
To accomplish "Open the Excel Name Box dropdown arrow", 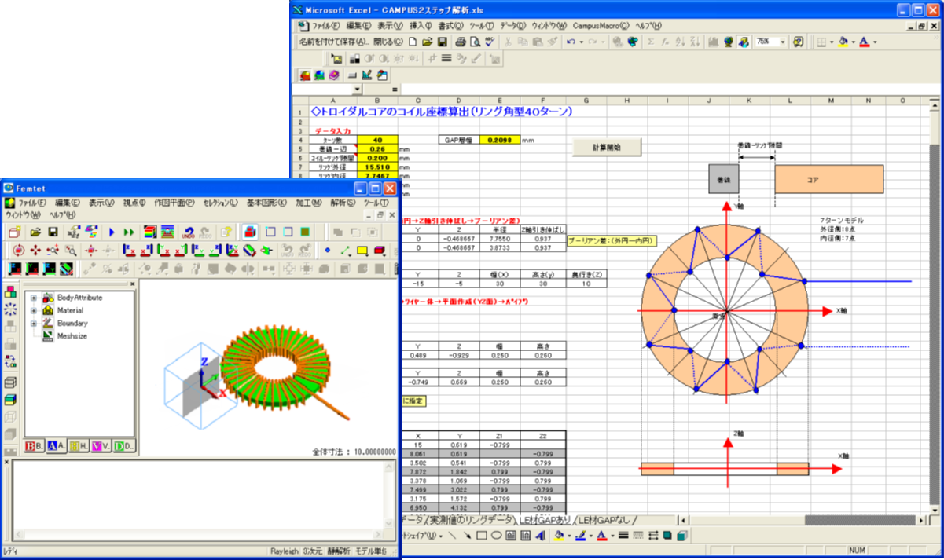I will [x=357, y=90].
